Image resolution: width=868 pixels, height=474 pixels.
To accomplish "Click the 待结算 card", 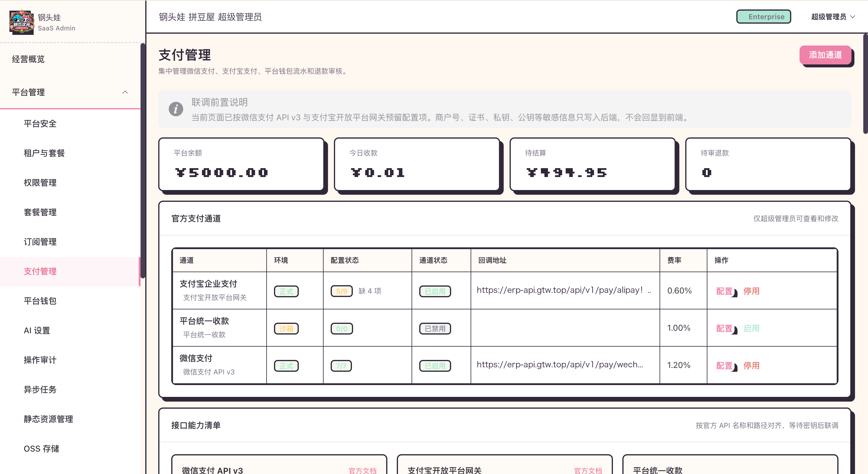I will (592, 164).
